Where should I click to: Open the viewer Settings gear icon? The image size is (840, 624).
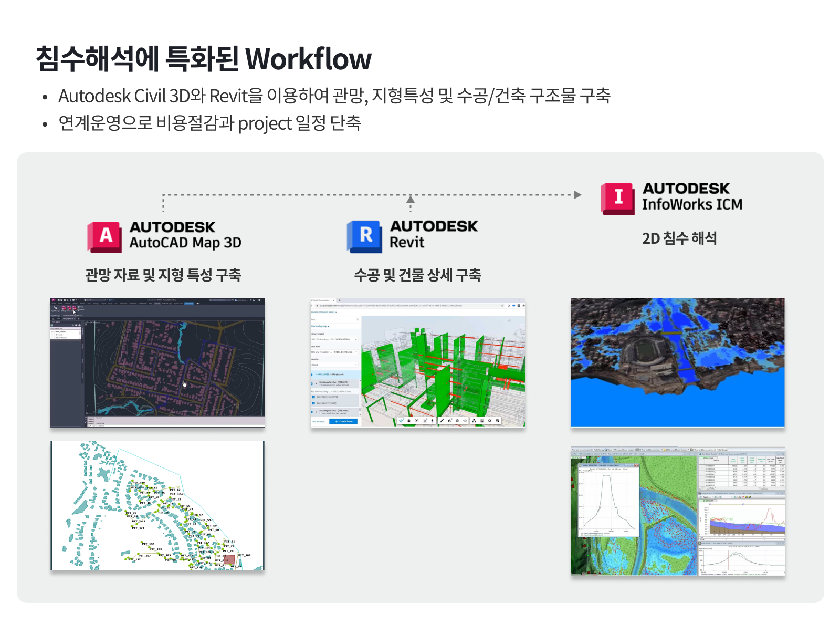(x=490, y=421)
